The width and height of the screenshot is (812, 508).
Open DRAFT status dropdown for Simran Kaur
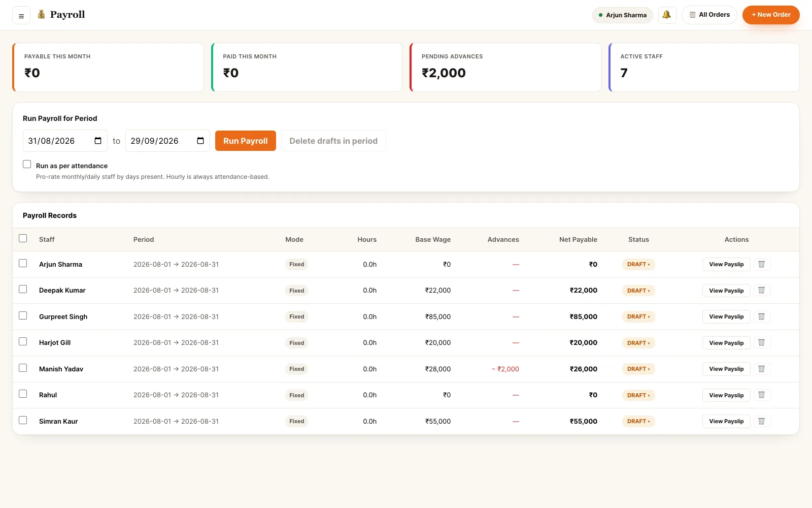638,421
